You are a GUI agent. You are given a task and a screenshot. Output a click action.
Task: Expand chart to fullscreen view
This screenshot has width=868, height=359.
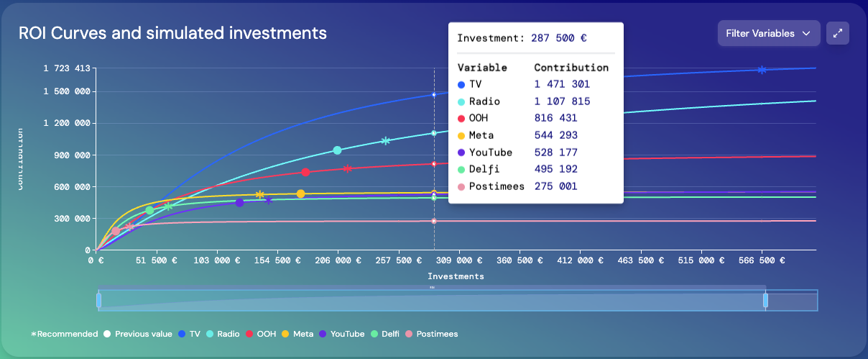(x=838, y=33)
